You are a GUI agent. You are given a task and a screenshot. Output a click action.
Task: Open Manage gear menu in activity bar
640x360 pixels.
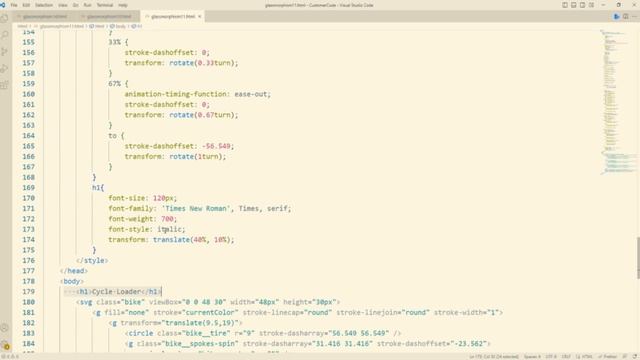4,345
